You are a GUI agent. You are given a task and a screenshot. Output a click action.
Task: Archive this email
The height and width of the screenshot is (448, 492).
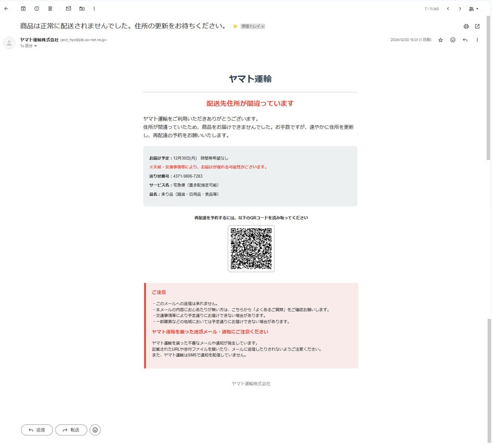23,9
